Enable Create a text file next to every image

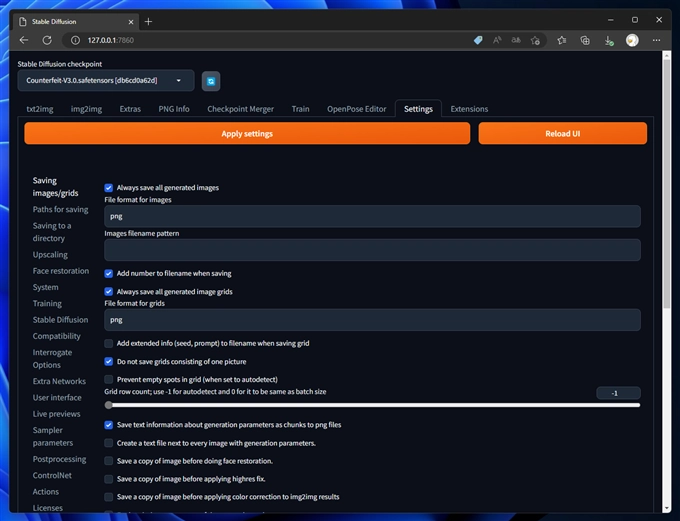tap(108, 443)
